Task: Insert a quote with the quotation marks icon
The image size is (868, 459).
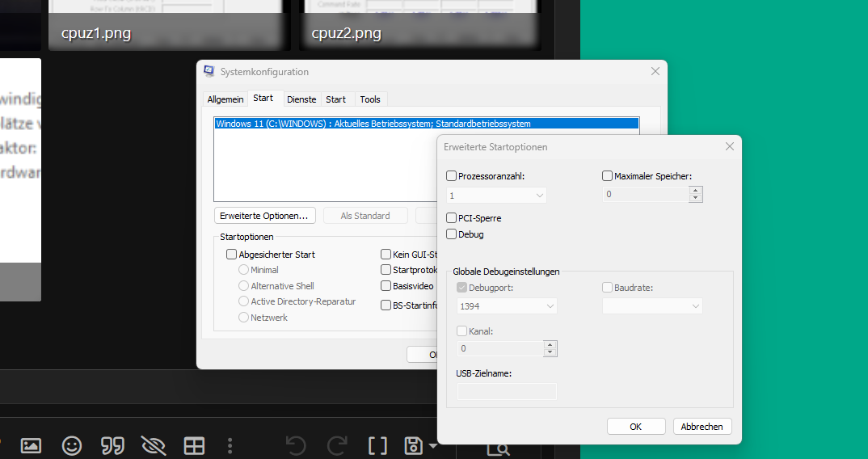Action: click(x=112, y=446)
